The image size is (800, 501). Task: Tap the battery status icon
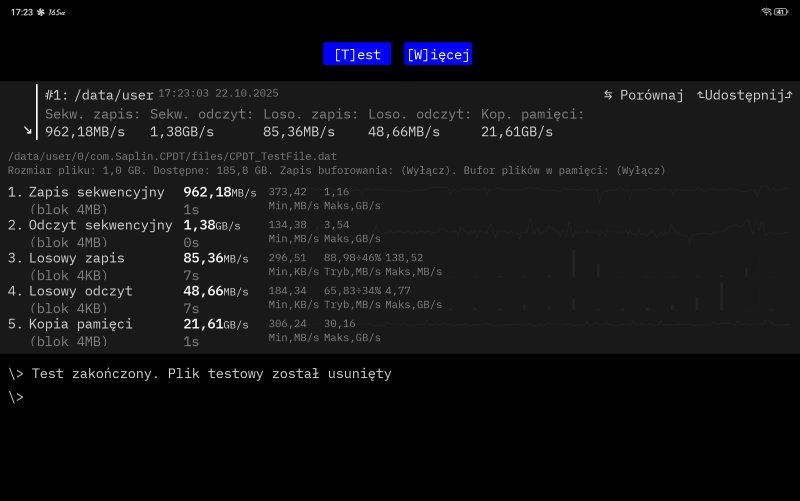click(780, 12)
